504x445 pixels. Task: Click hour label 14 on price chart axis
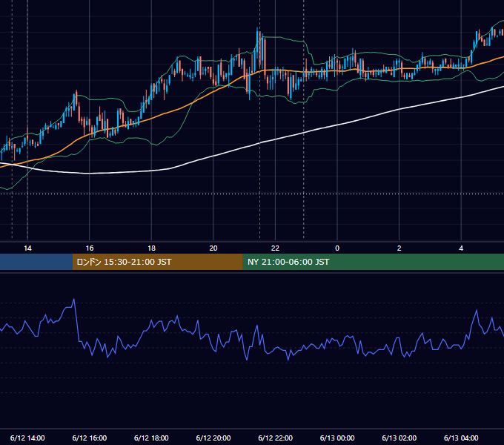point(27,248)
